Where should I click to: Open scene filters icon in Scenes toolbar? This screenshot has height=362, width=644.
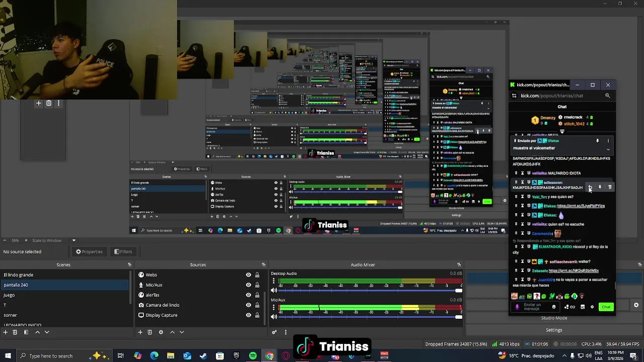[x=26, y=332]
